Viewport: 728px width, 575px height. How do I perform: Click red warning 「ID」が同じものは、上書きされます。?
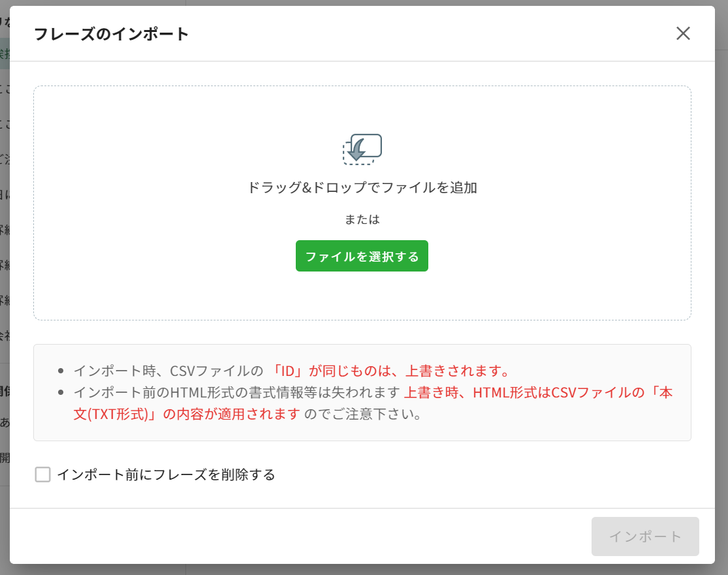click(x=390, y=371)
